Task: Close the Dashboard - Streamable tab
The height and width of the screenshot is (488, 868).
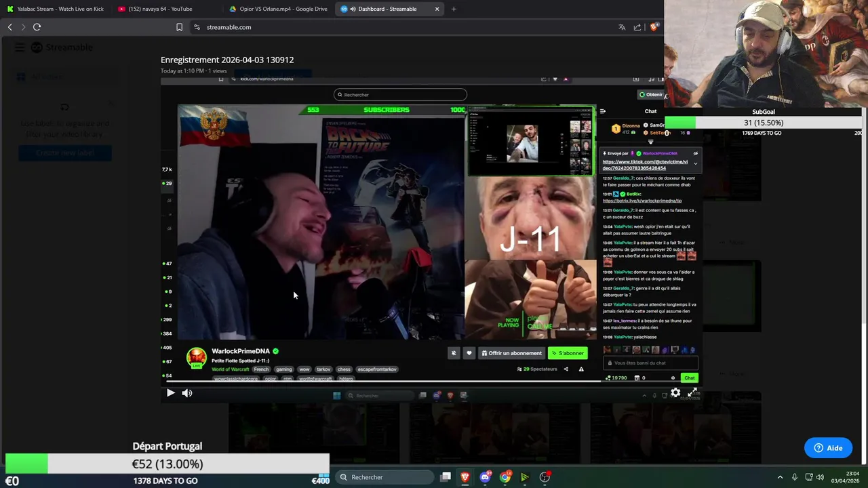Action: coord(437,9)
